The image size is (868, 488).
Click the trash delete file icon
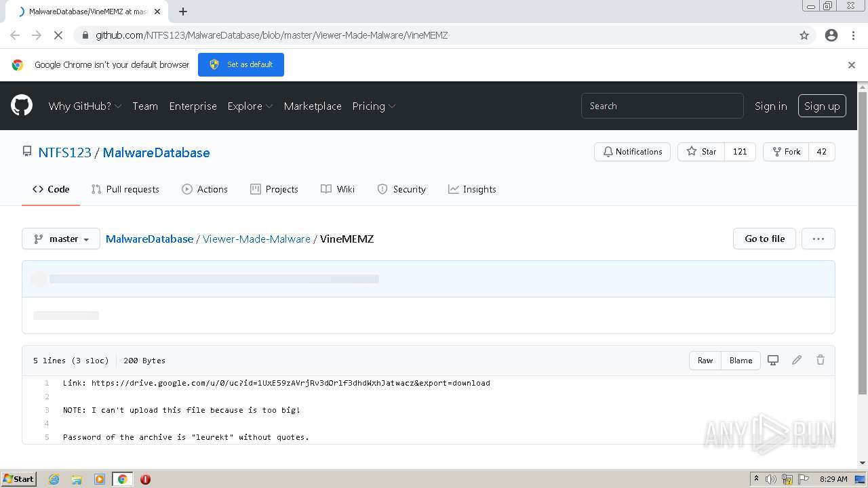pyautogui.click(x=821, y=360)
